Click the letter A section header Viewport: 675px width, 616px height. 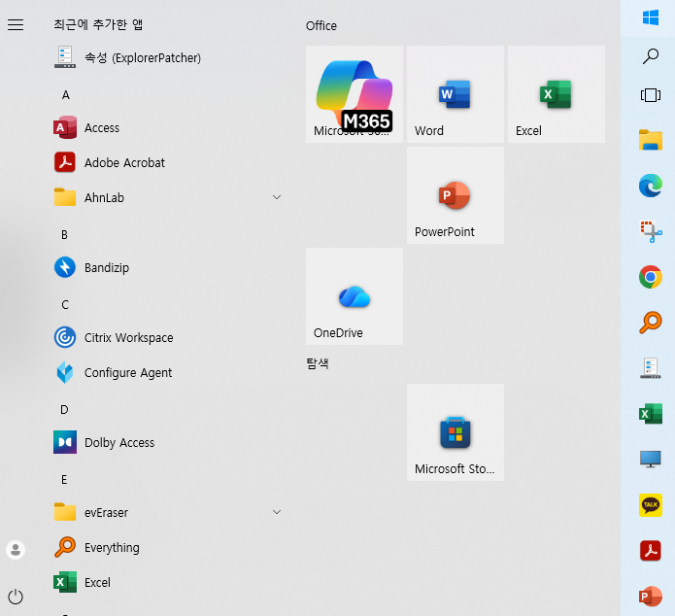pos(65,95)
